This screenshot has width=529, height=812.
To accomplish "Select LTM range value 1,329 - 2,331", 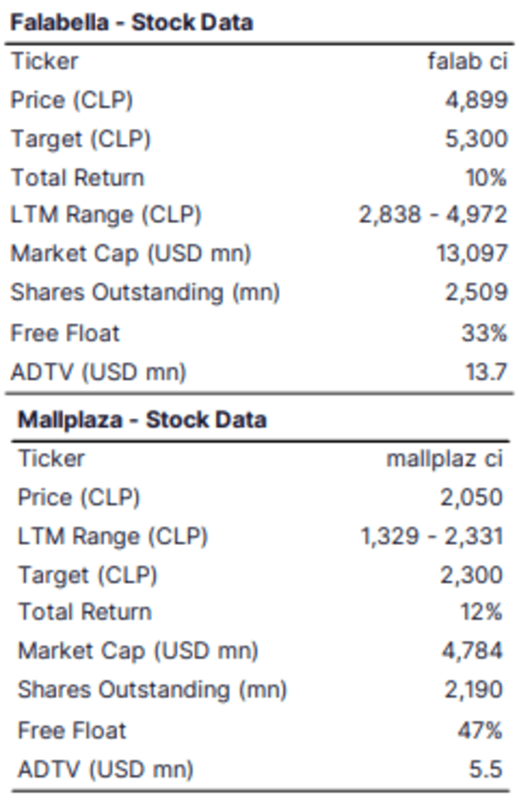I will [x=431, y=537].
